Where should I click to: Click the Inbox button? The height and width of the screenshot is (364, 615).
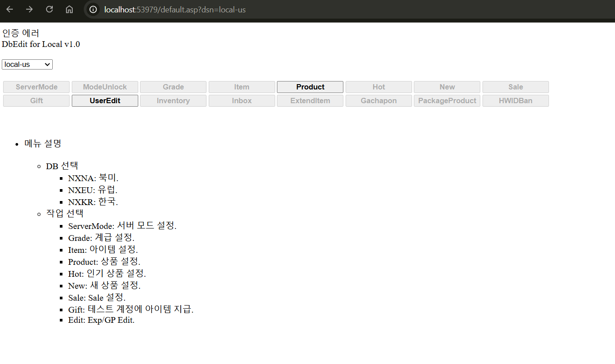coord(242,101)
